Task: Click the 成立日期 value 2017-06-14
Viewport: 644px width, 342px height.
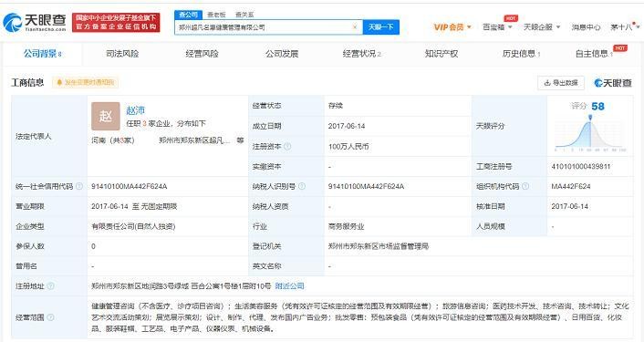Action: pos(347,126)
